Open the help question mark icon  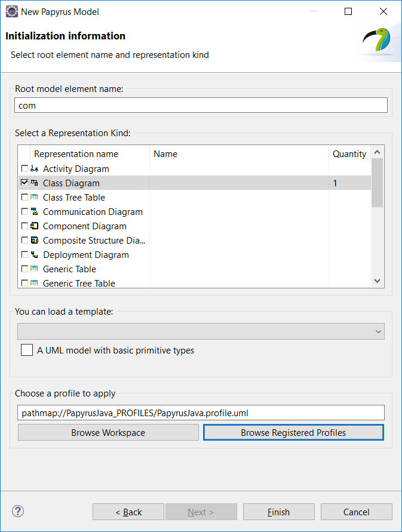click(x=18, y=511)
